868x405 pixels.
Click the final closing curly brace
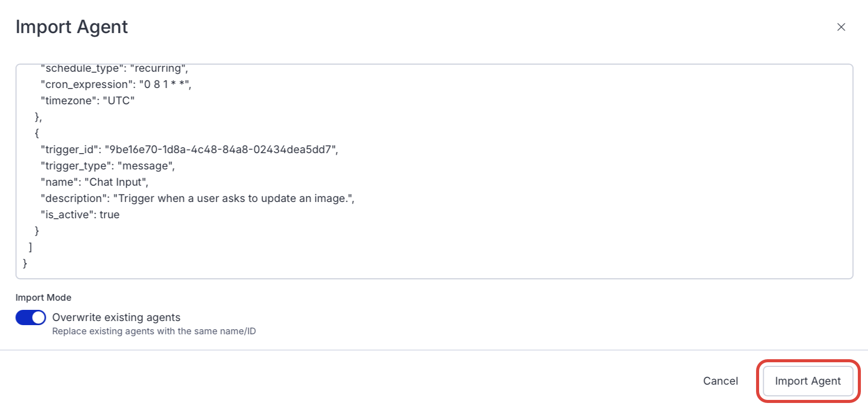25,264
